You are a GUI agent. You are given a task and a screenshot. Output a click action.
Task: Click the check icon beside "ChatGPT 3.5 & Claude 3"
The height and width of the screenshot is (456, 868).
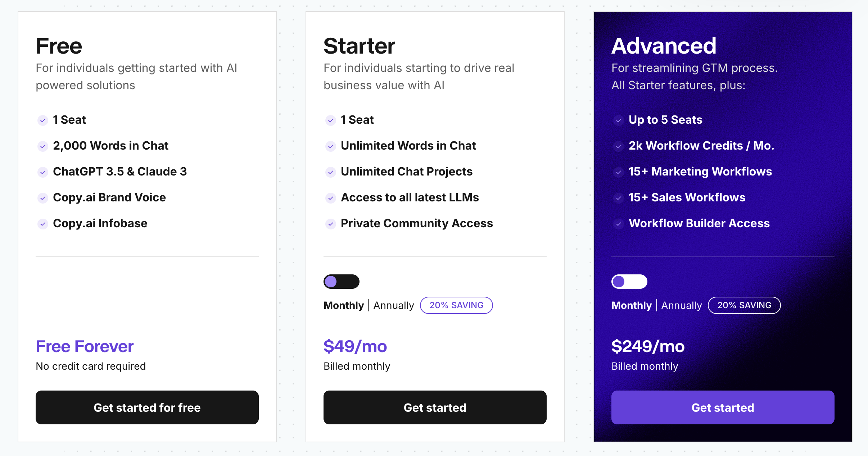(x=43, y=172)
